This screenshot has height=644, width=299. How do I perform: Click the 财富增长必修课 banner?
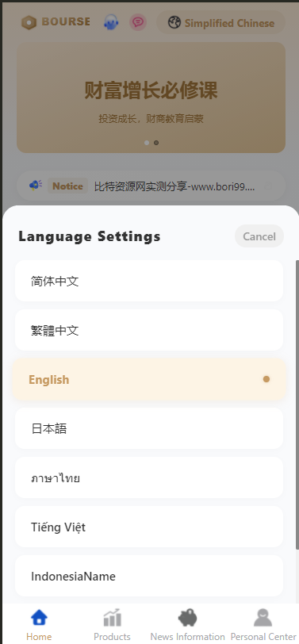(x=151, y=98)
